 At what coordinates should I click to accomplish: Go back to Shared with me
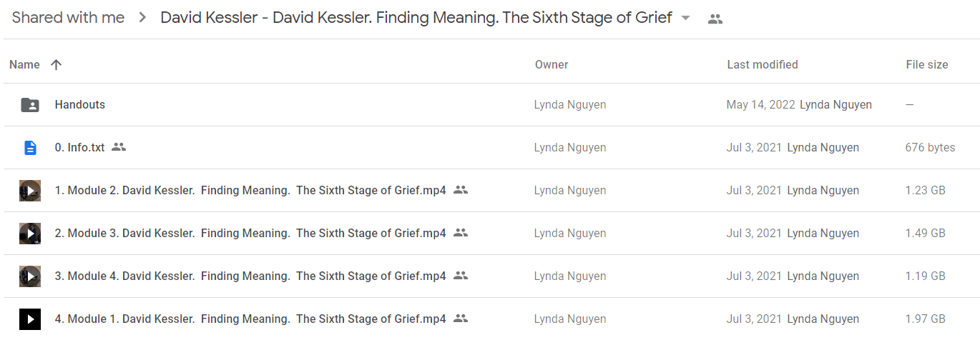[x=68, y=18]
